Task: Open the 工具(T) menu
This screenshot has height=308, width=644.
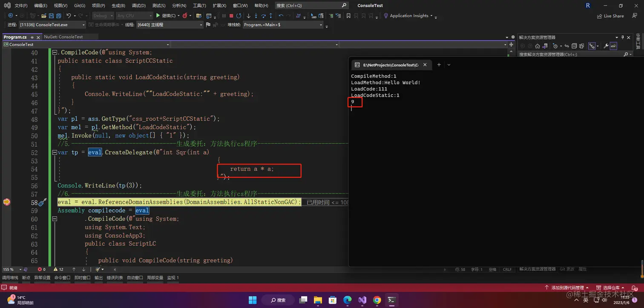Action: pos(199,6)
